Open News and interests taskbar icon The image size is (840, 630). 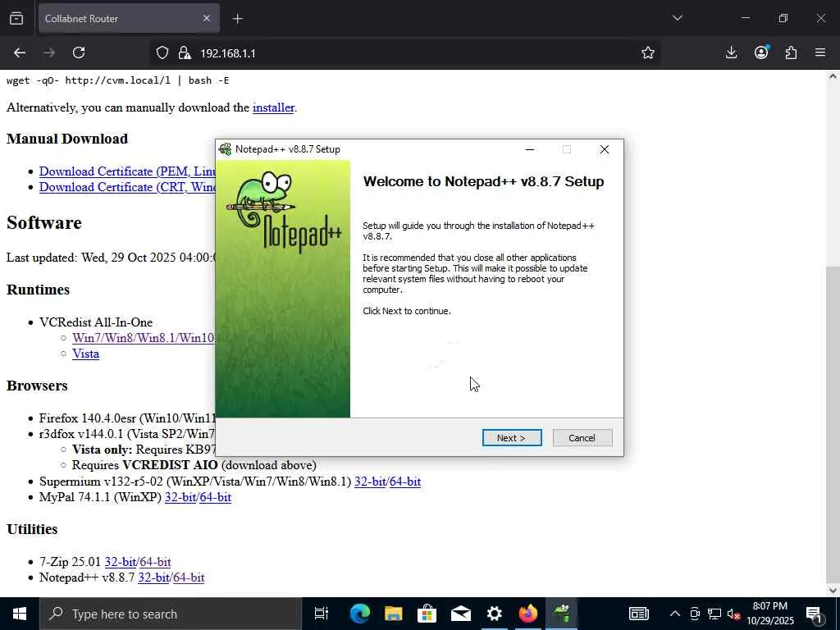tap(638, 614)
